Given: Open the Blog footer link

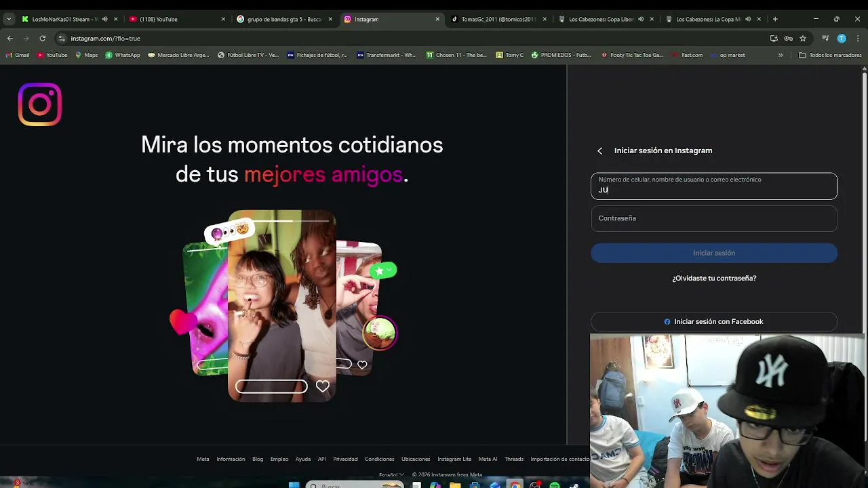Looking at the screenshot, I should click(258, 459).
